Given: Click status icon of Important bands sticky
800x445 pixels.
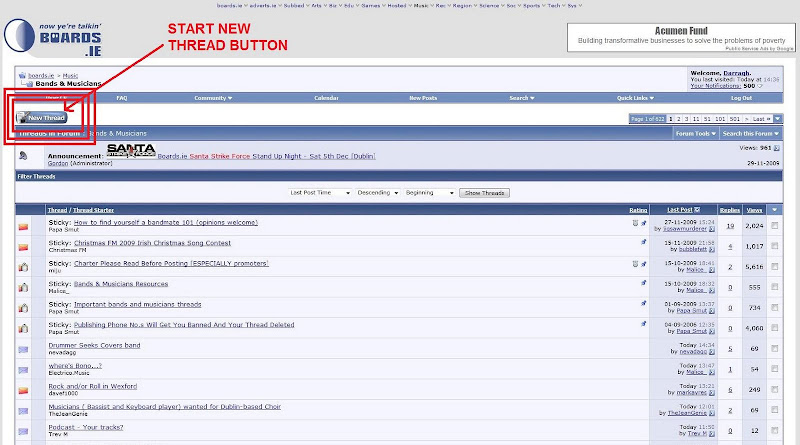Looking at the screenshot, I should (23, 308).
